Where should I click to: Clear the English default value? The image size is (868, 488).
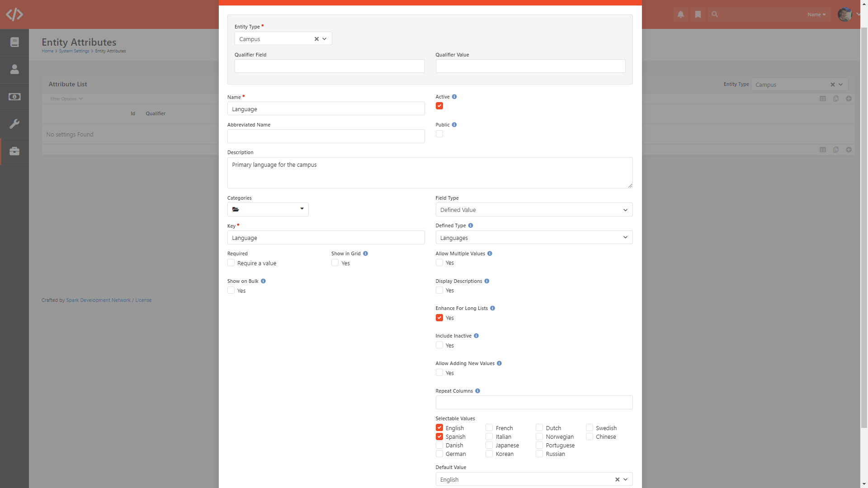click(617, 479)
